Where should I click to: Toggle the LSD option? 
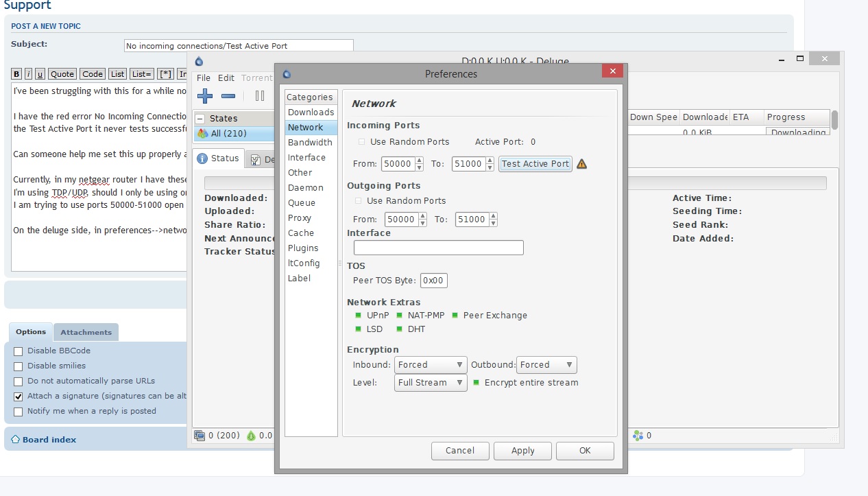(x=358, y=329)
